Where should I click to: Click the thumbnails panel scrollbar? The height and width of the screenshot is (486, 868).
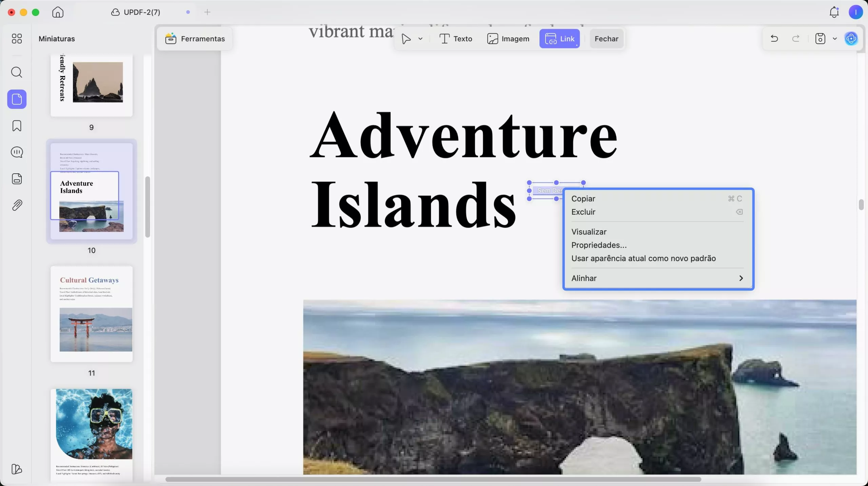tap(147, 207)
